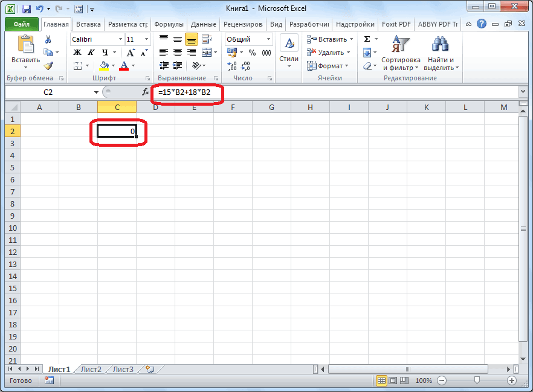Switch to the Формулы ribbon tab
The height and width of the screenshot is (392, 533).
(169, 25)
